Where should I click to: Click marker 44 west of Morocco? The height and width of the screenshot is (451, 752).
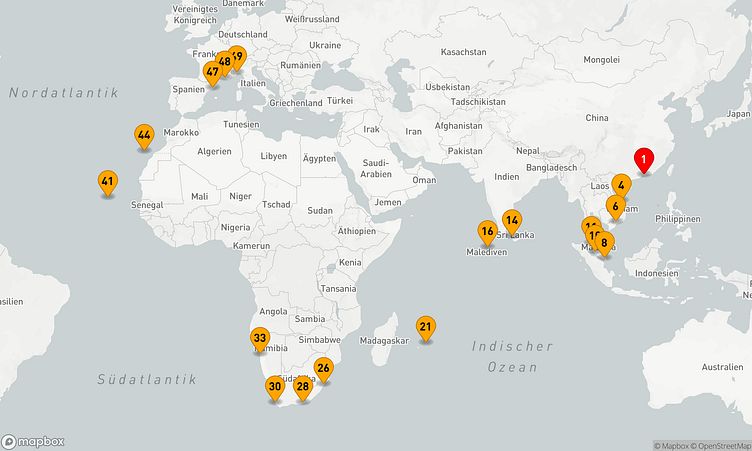point(144,135)
